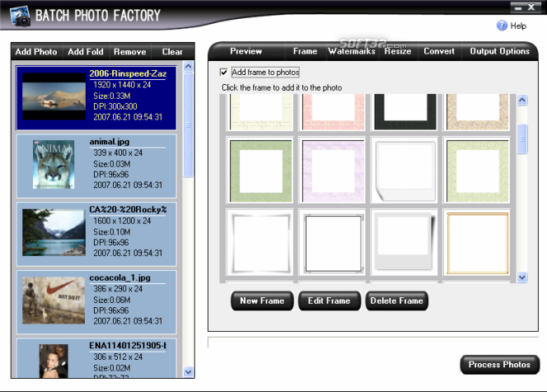Open the Output Options tab
547x392 pixels.
pyautogui.click(x=499, y=51)
